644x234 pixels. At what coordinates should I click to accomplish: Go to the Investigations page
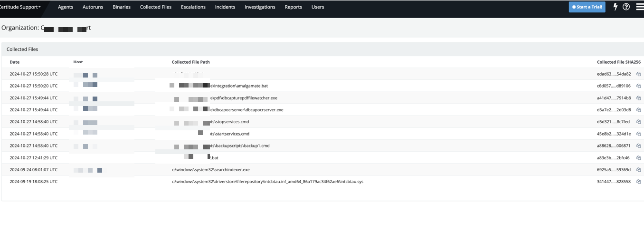point(260,7)
